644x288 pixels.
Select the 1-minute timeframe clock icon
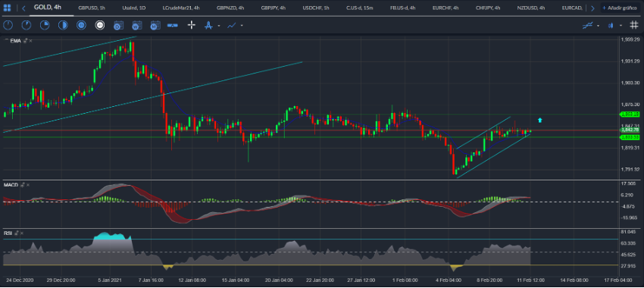click(8, 26)
